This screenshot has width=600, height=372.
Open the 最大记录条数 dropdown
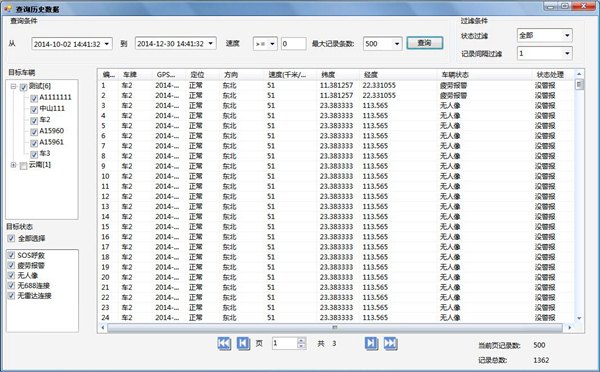point(397,44)
